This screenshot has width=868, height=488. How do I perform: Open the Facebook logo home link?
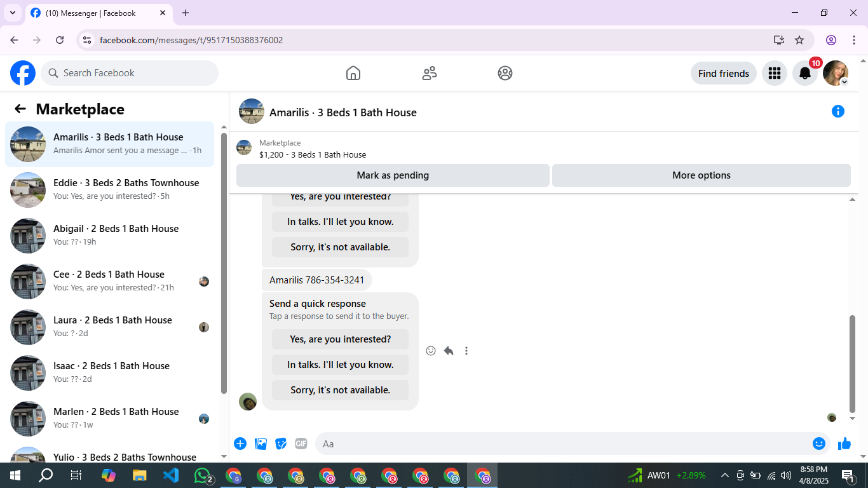(23, 73)
